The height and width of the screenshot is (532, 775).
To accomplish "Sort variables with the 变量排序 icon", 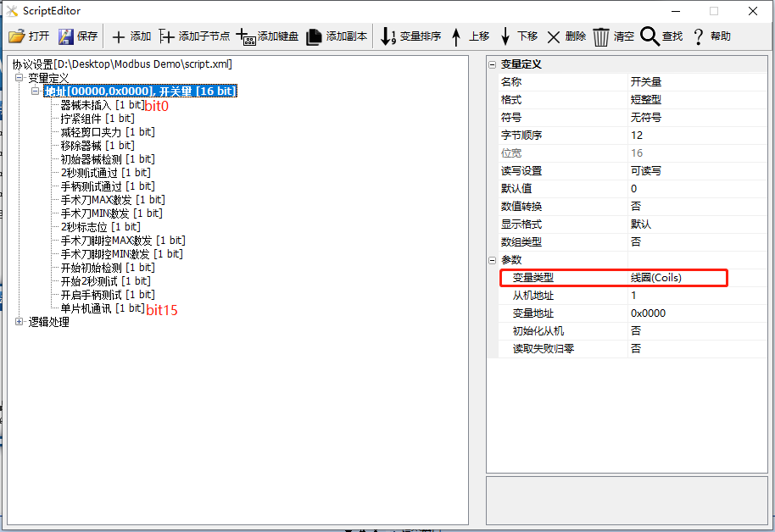I will point(388,36).
